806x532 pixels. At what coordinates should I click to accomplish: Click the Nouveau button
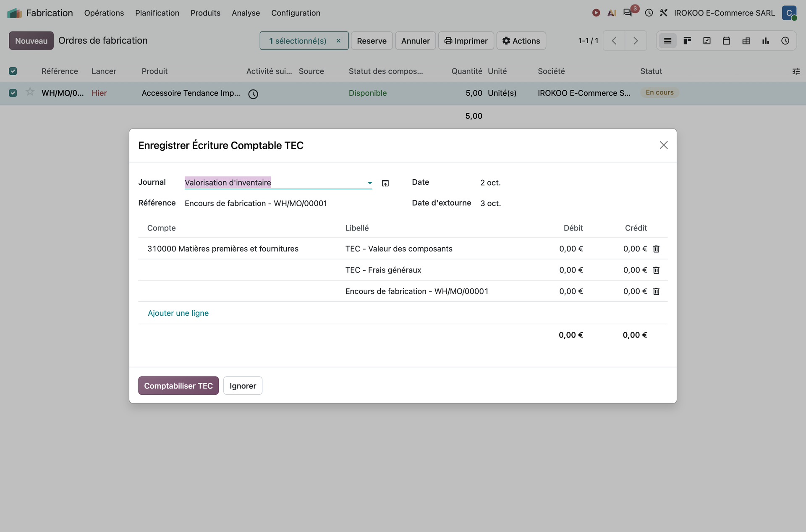[31, 41]
